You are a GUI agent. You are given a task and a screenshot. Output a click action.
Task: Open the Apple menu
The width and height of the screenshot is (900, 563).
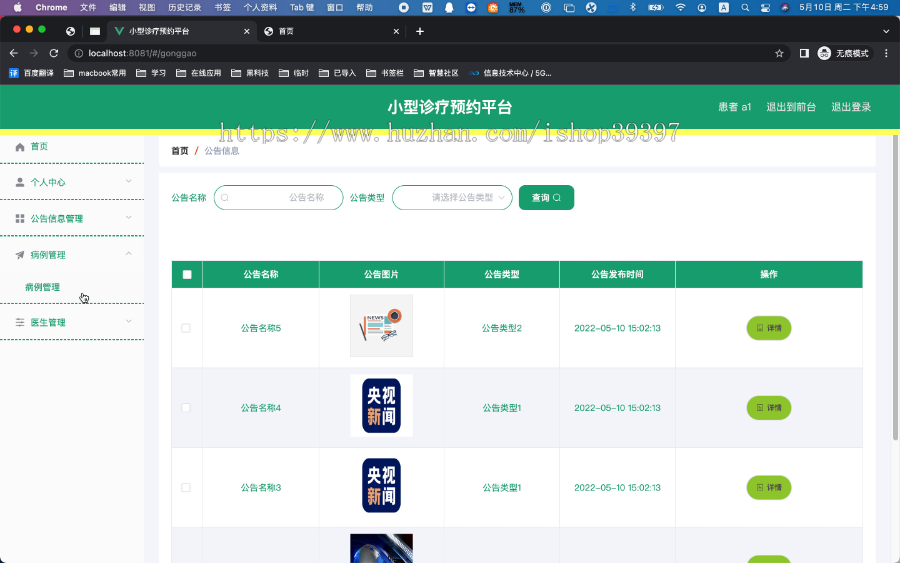pos(18,7)
